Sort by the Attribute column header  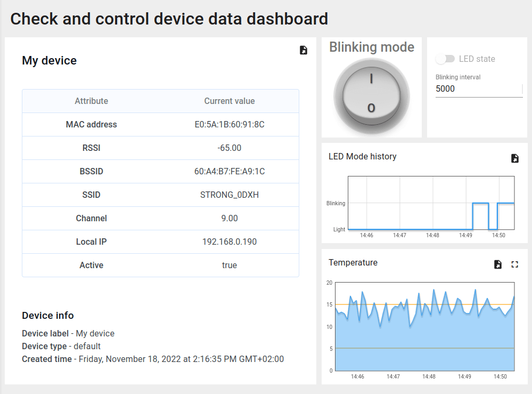(91, 101)
